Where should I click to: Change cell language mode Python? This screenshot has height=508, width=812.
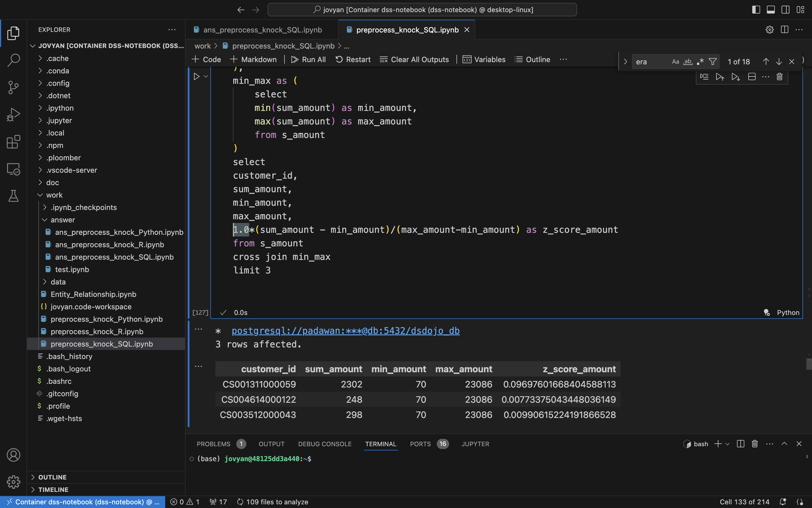(x=788, y=312)
